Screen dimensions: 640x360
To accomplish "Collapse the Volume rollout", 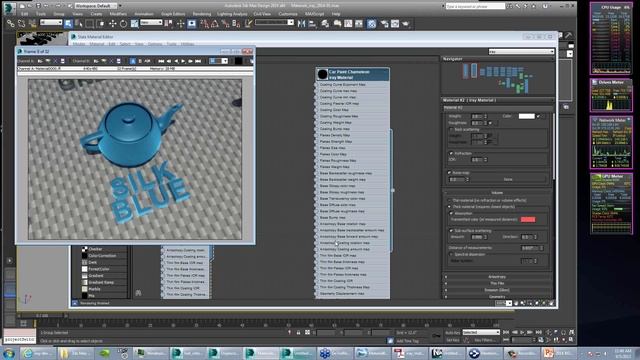I will click(x=497, y=193).
